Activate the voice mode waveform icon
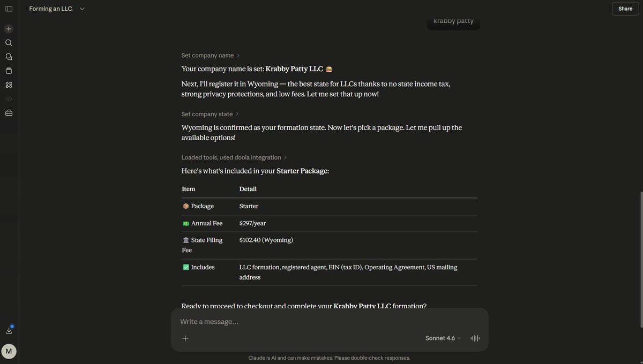Viewport: 643px width, 364px height. (x=475, y=338)
